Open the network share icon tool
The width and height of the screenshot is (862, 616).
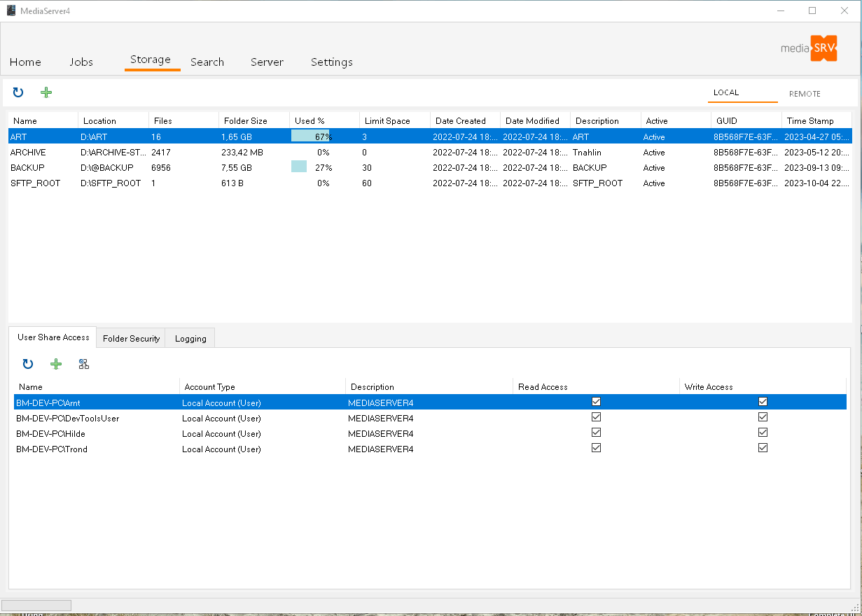click(84, 364)
